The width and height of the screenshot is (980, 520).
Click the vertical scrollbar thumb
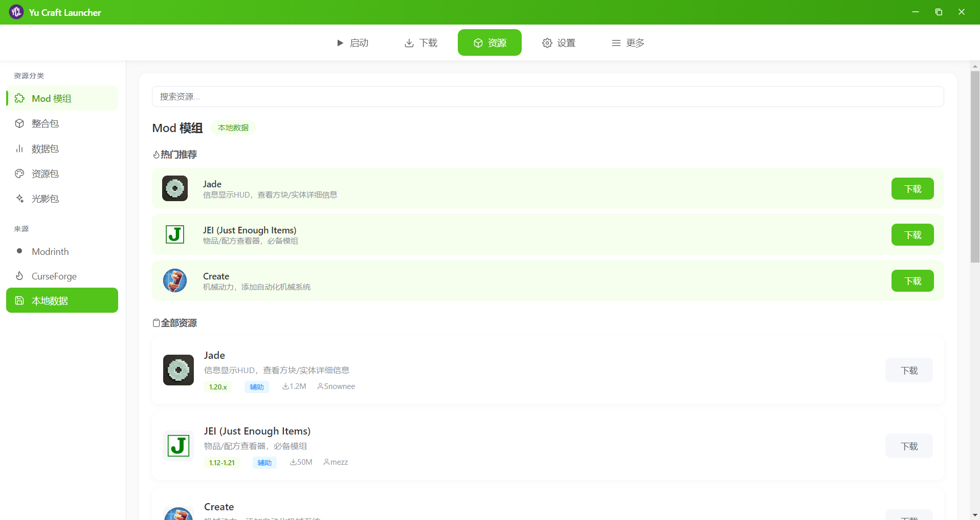click(x=975, y=167)
